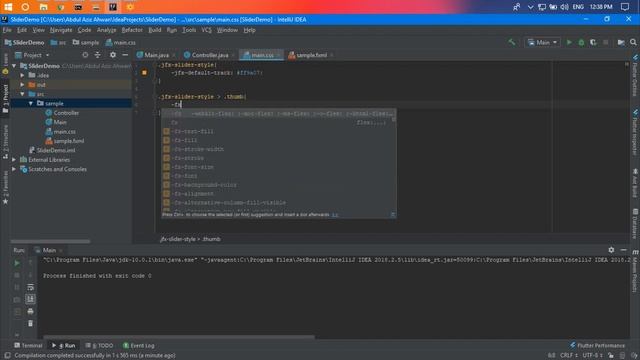The width and height of the screenshot is (640, 360).
Task: Clear Run console with trash icon
Action: tap(30, 323)
